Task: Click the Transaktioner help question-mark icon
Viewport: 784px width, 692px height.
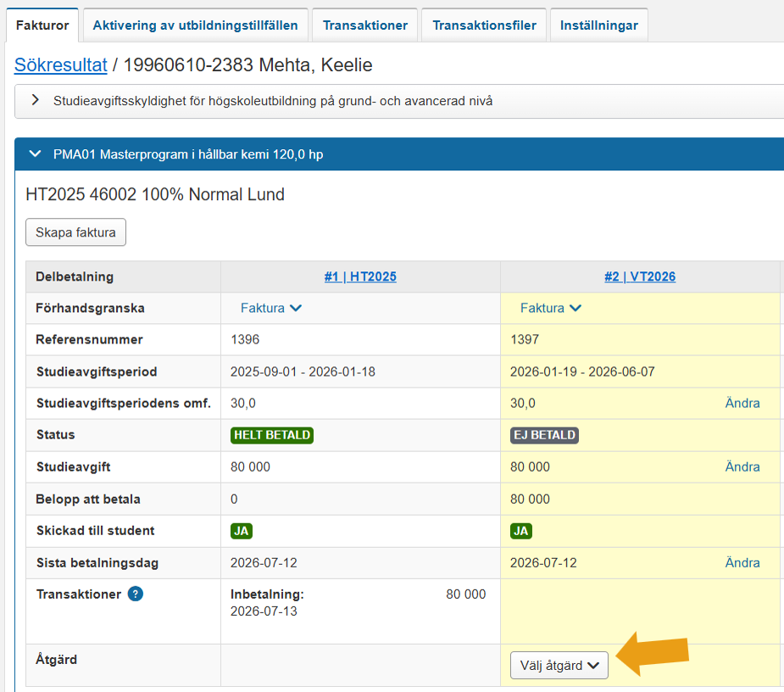Action: [x=135, y=594]
